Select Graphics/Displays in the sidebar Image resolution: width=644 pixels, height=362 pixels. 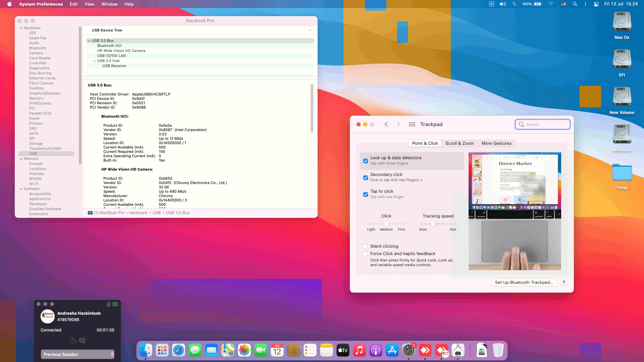[45, 94]
